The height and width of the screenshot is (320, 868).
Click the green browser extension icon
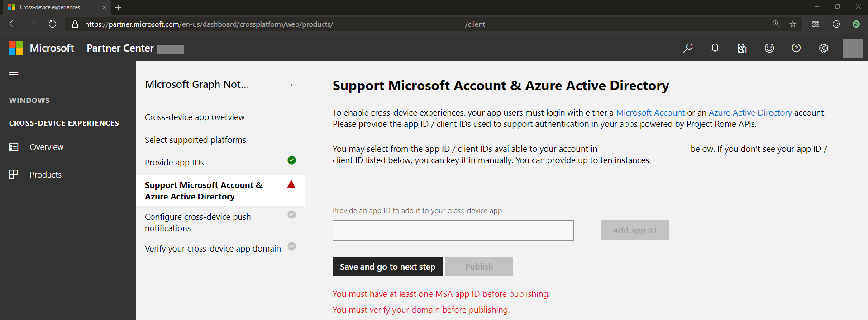point(856,24)
